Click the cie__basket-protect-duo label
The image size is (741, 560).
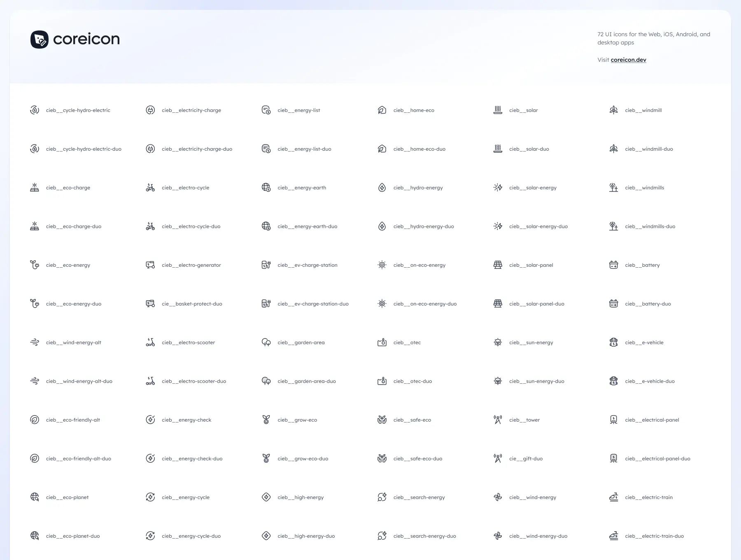click(x=192, y=304)
